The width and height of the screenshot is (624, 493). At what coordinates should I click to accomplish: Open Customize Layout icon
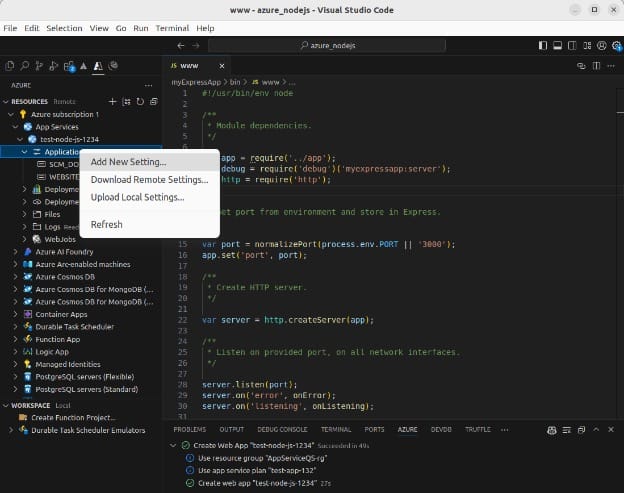587,45
